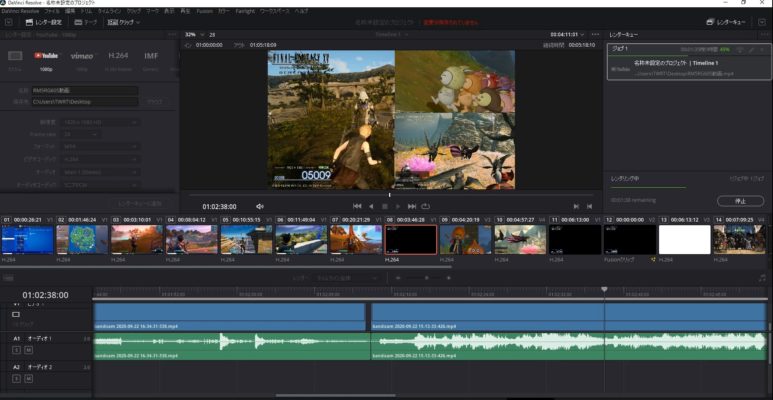This screenshot has width=773, height=400.
Task: Click the timeline zoom slider handle
Action: (x=426, y=278)
